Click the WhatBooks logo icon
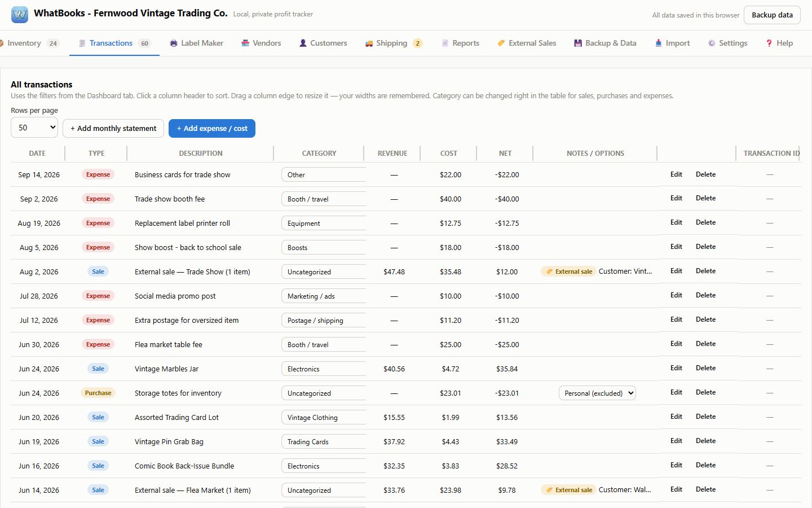The height and width of the screenshot is (508, 812). [20, 15]
